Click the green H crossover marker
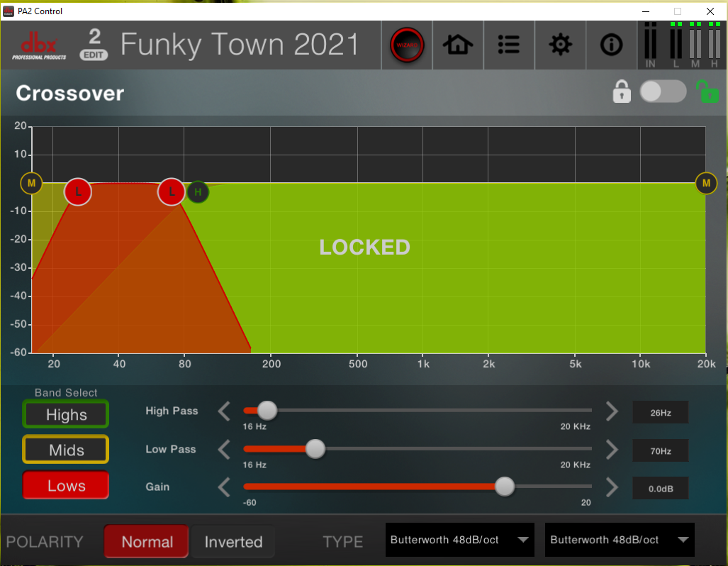Viewport: 728px width, 566px height. (198, 192)
